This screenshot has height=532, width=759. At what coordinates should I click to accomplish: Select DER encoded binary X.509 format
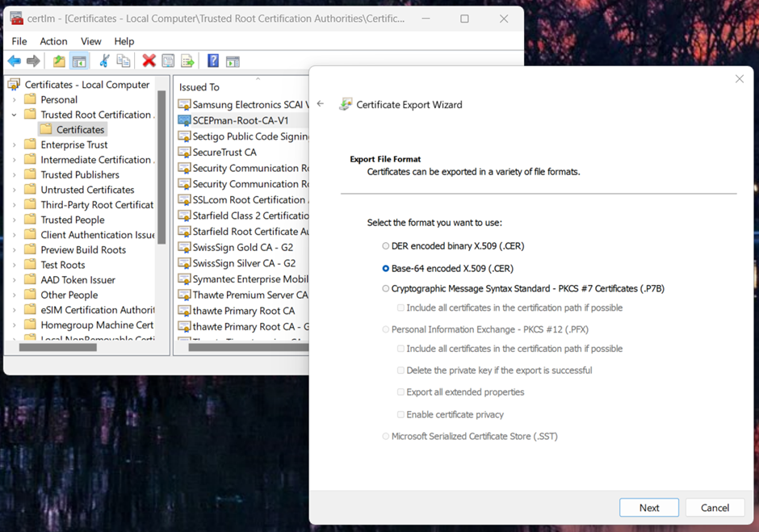386,246
